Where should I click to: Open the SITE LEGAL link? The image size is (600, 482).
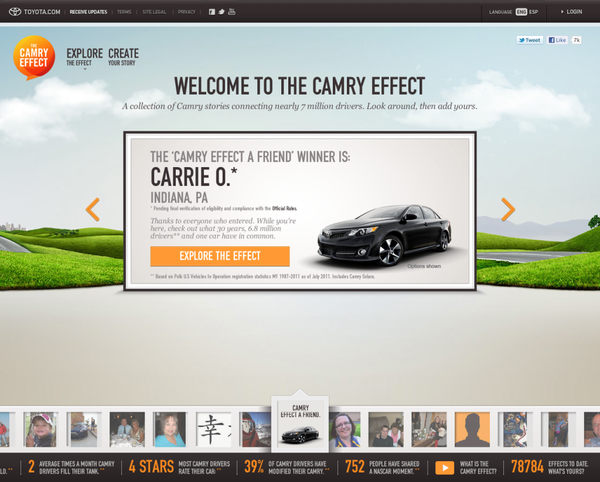point(154,12)
